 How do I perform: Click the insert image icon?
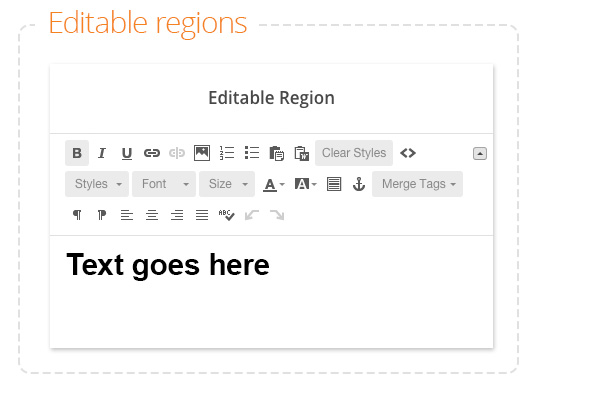click(202, 153)
